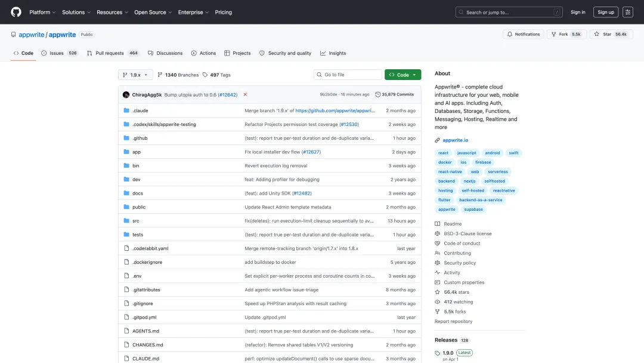The image size is (644, 363).
Task: Open the 1.9.x branch selector
Action: coord(135,75)
